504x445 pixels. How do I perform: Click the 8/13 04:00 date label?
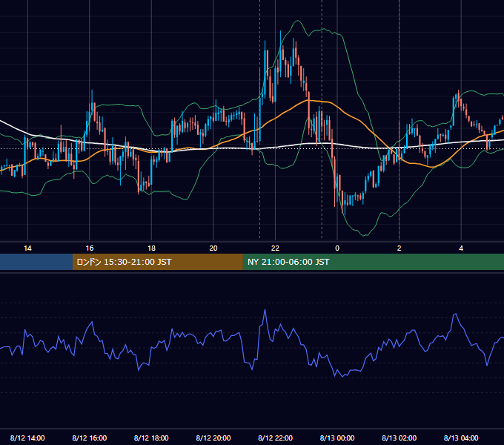(x=461, y=438)
